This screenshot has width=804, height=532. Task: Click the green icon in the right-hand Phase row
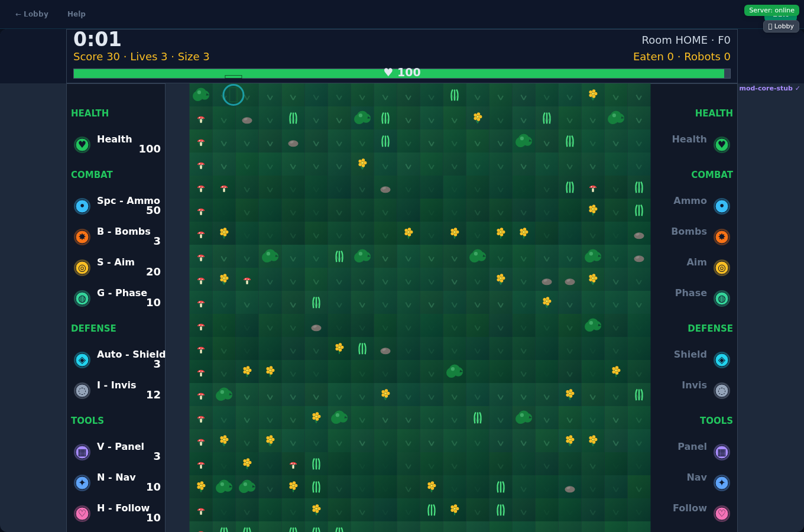[722, 299]
